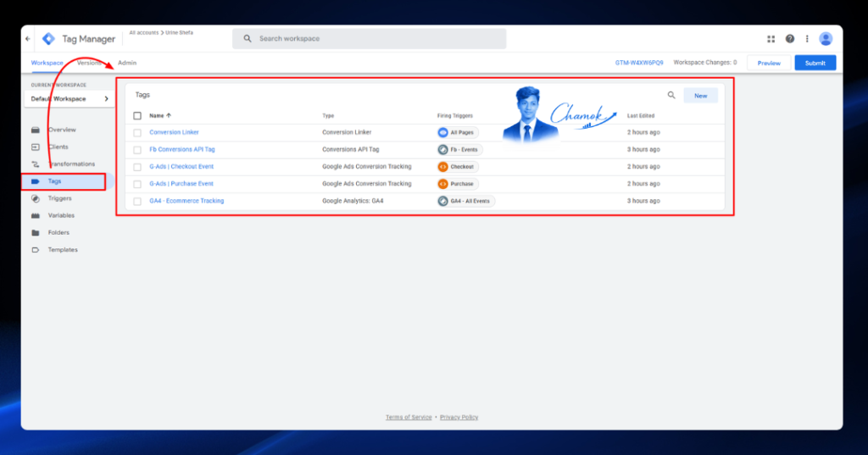Image resolution: width=868 pixels, height=455 pixels.
Task: Click the Search workspace field
Action: (369, 39)
